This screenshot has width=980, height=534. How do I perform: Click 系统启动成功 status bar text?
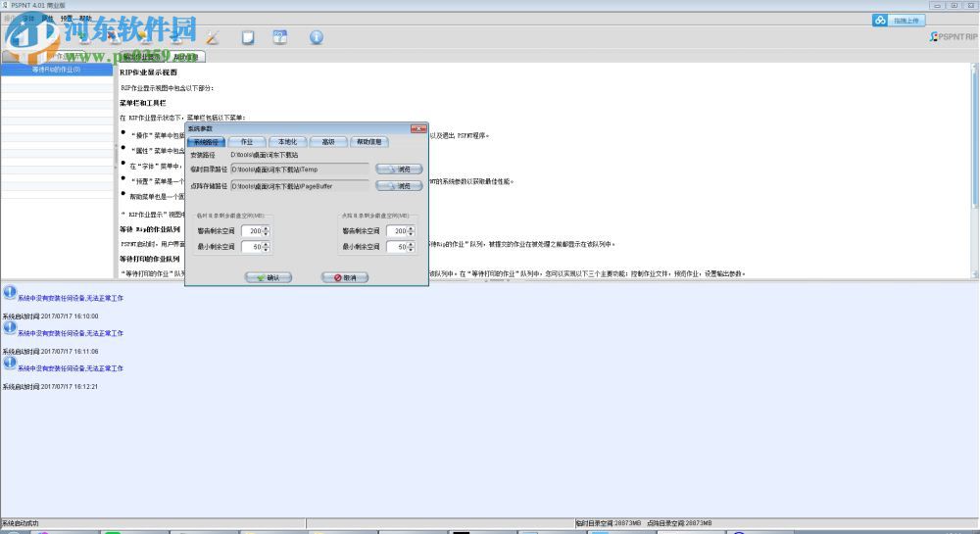20,523
